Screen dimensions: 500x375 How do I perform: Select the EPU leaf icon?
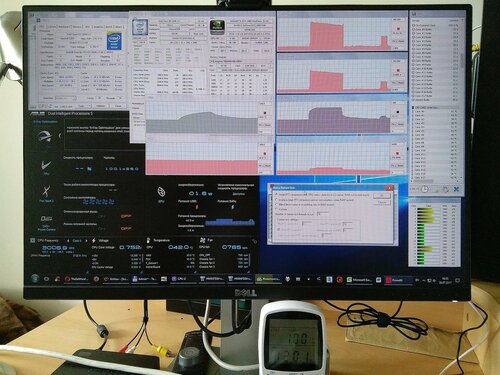[161, 192]
